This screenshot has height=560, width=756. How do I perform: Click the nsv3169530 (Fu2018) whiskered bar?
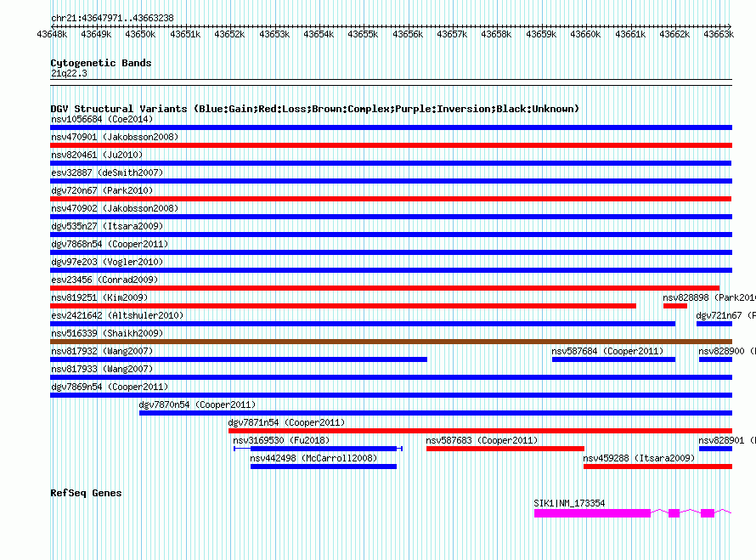319,449
